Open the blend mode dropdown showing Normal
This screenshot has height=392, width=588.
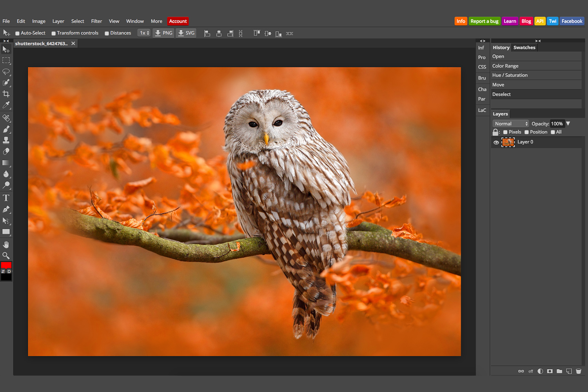point(510,123)
